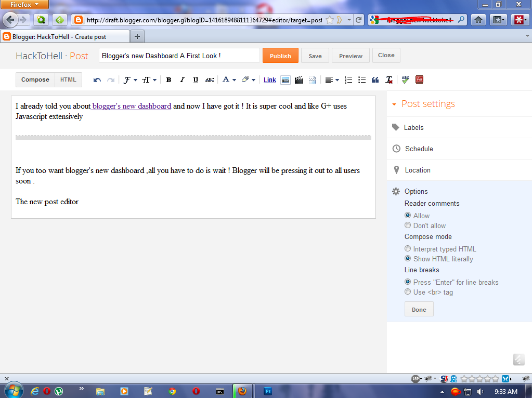The image size is (532, 398).
Task: Switch to HTML mode
Action: pos(68,79)
